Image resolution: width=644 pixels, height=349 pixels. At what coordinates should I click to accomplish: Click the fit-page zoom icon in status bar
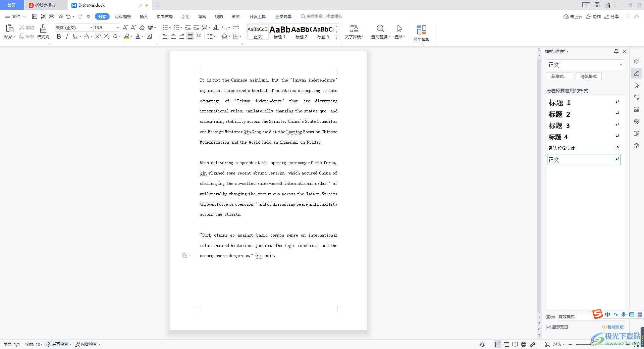[x=548, y=344]
